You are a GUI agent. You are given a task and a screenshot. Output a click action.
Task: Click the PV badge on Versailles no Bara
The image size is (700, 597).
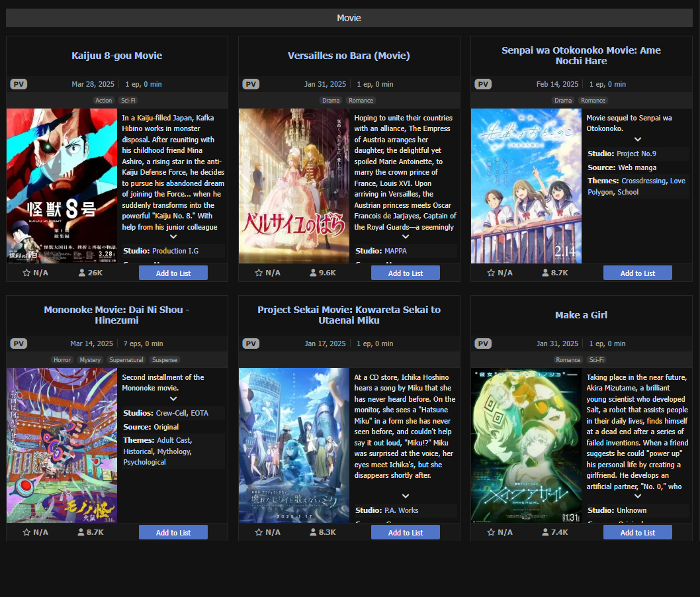[x=251, y=84]
